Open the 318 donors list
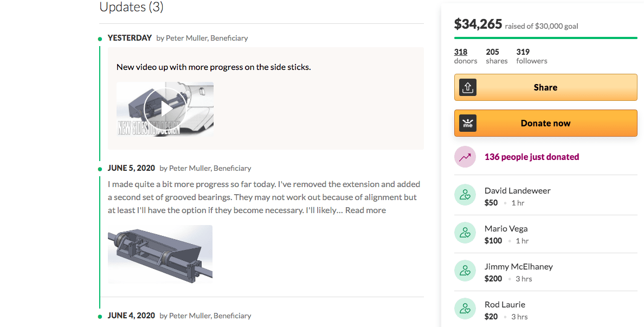The height and width of the screenshot is (327, 644). click(x=461, y=52)
